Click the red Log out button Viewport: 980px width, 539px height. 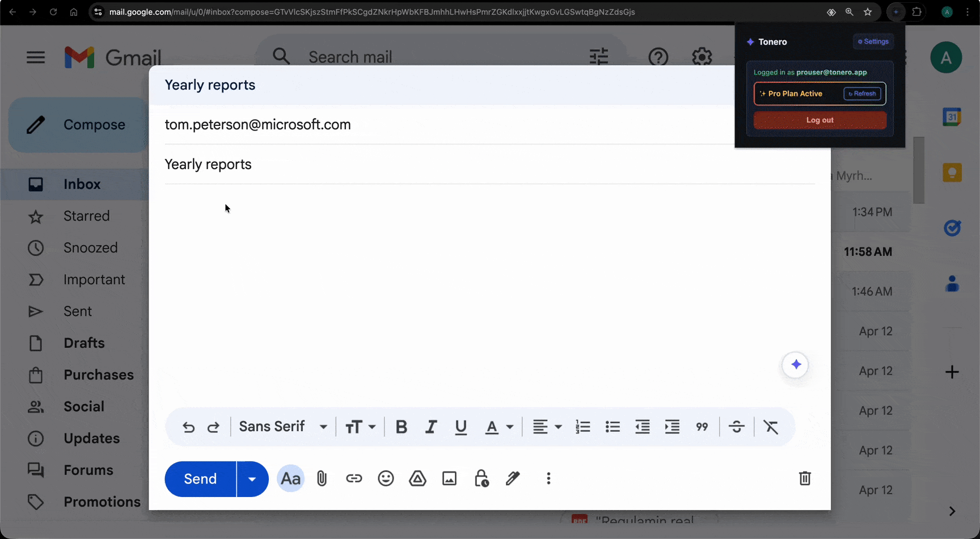pyautogui.click(x=820, y=120)
